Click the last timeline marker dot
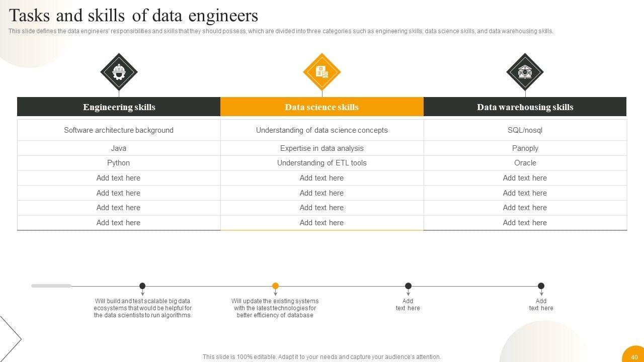The image size is (644, 362). [x=541, y=286]
